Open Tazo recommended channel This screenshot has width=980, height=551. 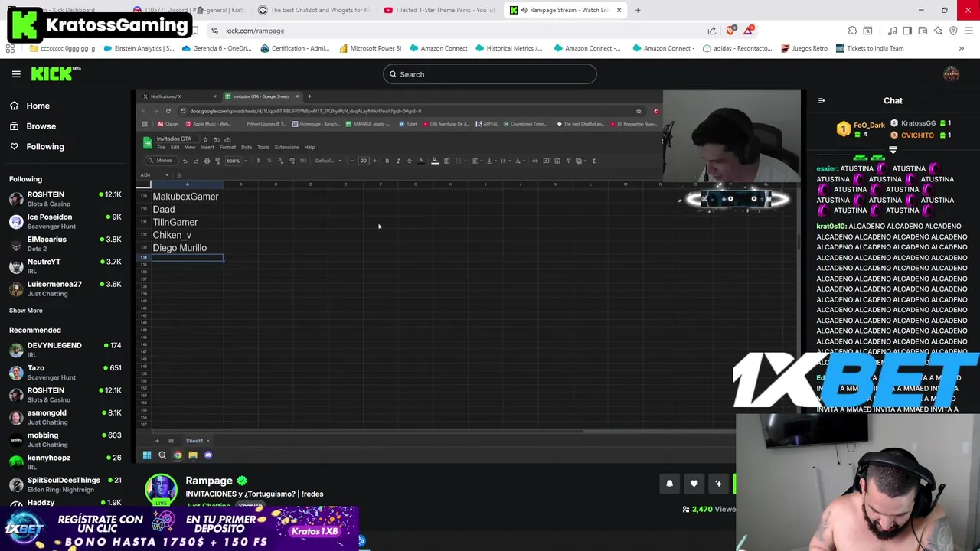(65, 372)
